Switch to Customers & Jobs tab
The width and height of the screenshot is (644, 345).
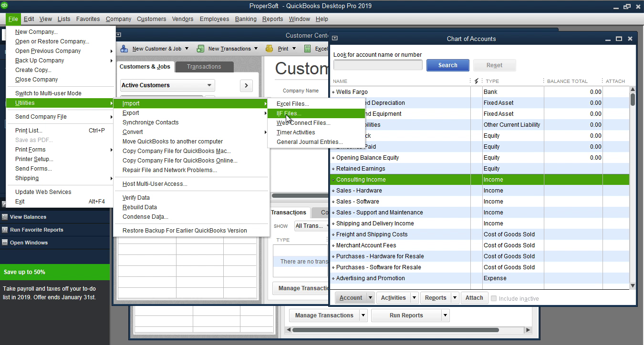pos(145,67)
